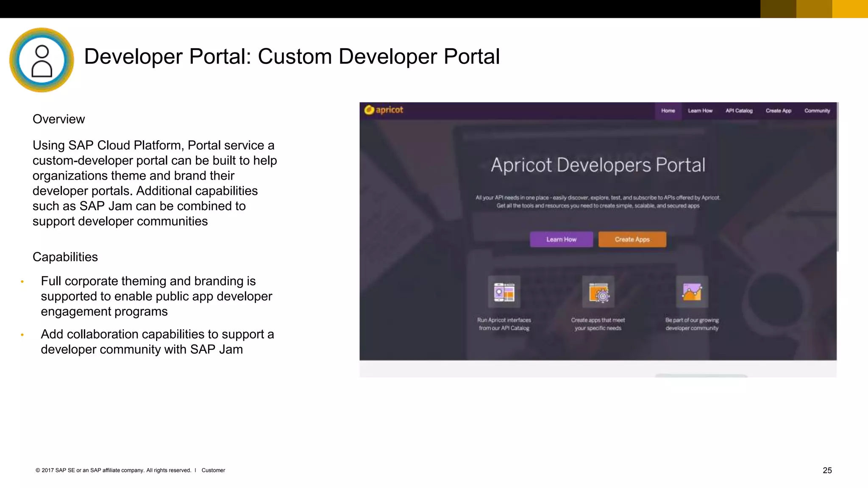868x488 pixels.
Task: Click page number 25
Action: (x=827, y=470)
